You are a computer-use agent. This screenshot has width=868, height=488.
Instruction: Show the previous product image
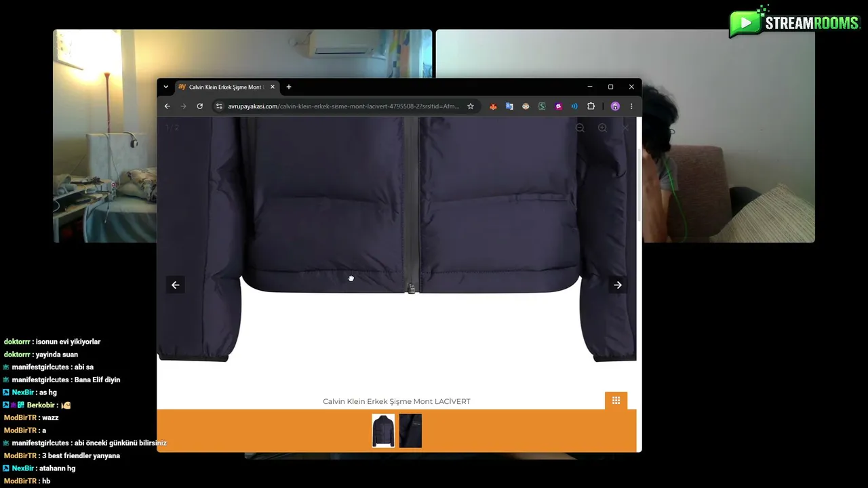(x=176, y=285)
